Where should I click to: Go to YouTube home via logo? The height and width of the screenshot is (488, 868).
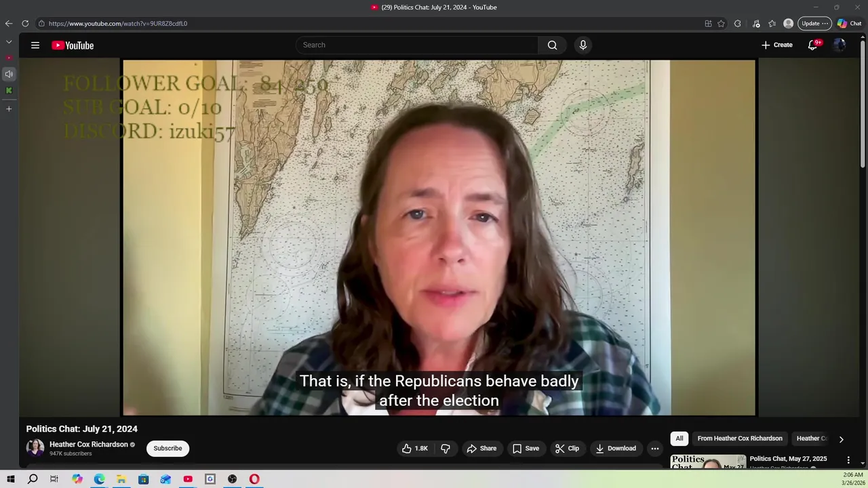point(73,45)
